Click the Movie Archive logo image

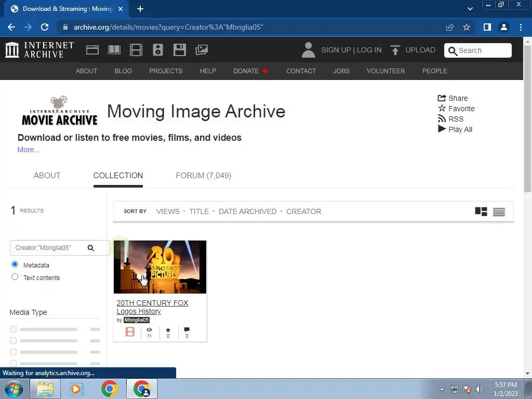pyautogui.click(x=59, y=111)
